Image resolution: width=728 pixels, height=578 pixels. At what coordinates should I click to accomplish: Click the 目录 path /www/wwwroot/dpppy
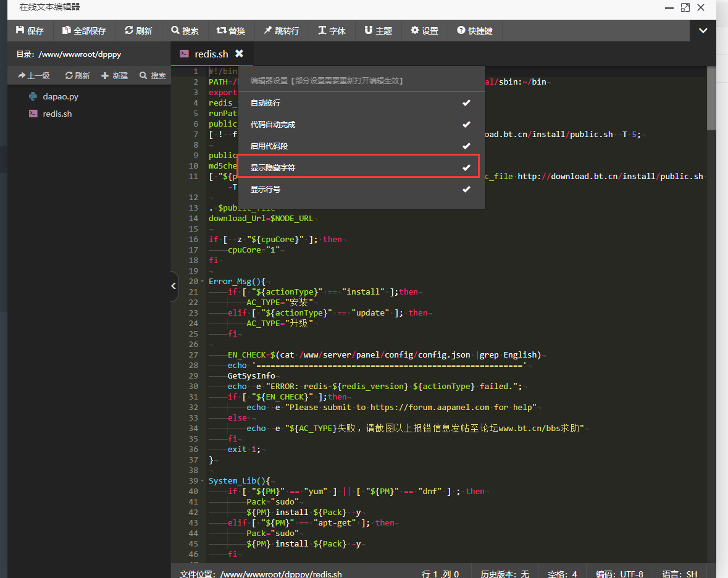click(80, 54)
